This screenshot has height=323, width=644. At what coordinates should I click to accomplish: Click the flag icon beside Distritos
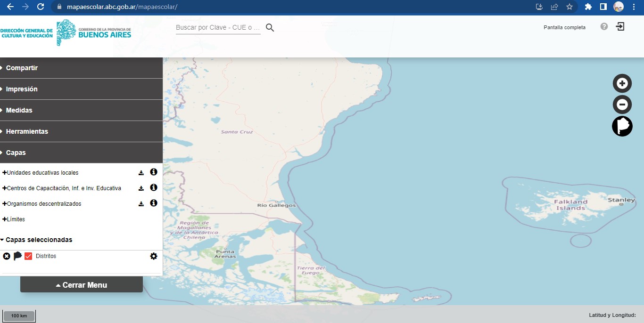[x=17, y=256]
